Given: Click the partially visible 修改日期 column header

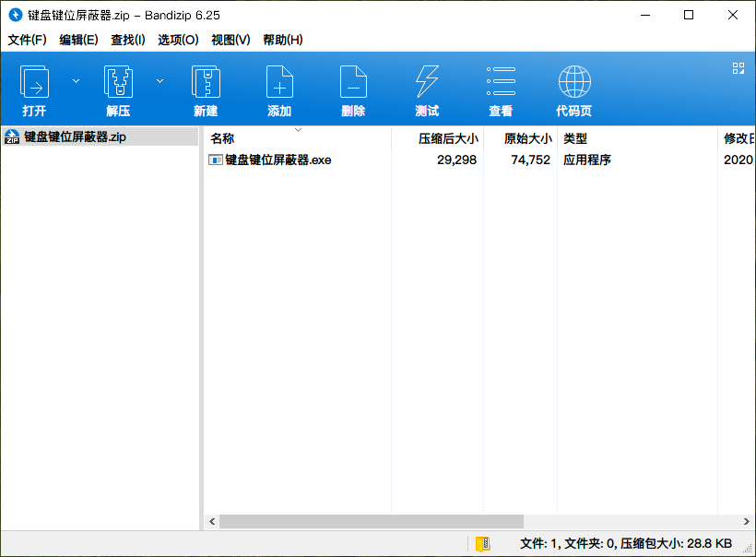Looking at the screenshot, I should pos(737,138).
